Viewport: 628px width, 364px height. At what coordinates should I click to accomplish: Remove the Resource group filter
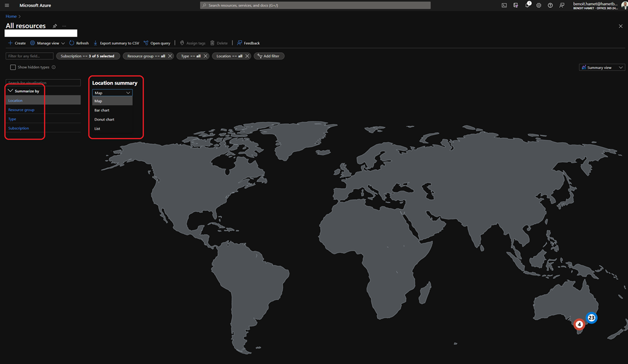pos(170,56)
